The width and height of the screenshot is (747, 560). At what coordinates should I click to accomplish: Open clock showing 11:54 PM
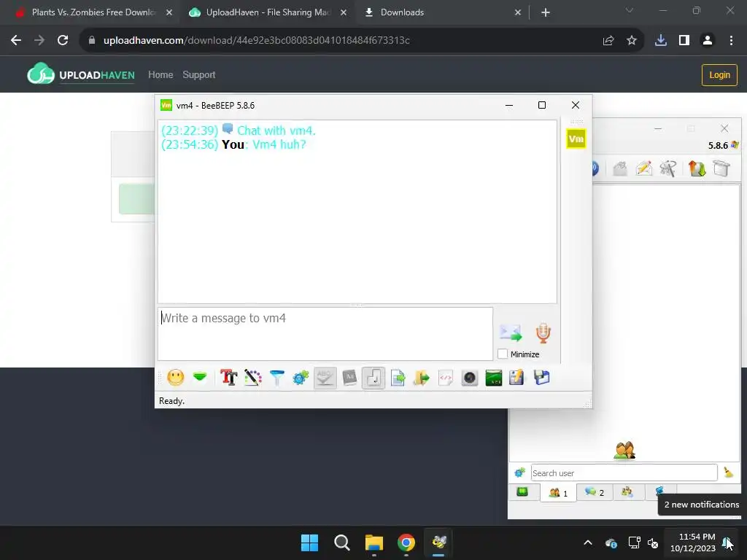coord(693,542)
